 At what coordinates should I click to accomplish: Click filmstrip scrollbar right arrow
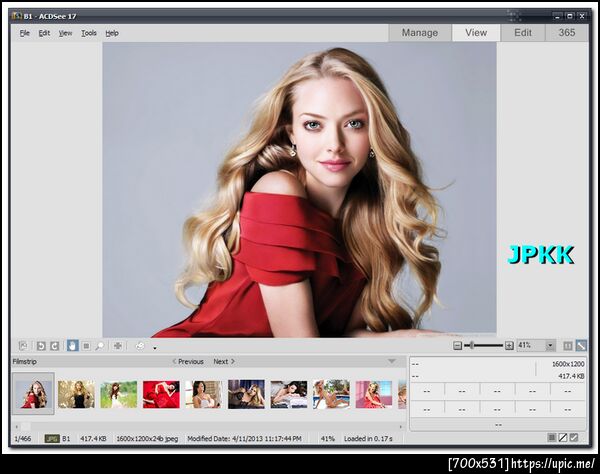coord(401,426)
